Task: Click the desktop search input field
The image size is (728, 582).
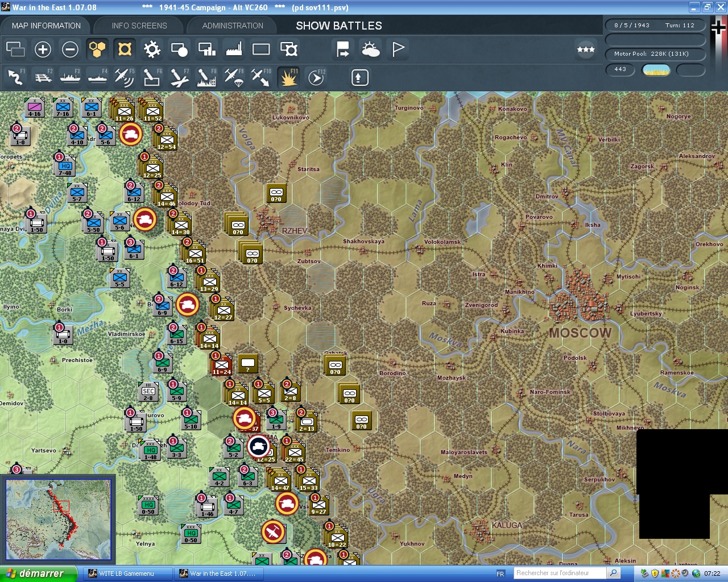Action: click(560, 573)
